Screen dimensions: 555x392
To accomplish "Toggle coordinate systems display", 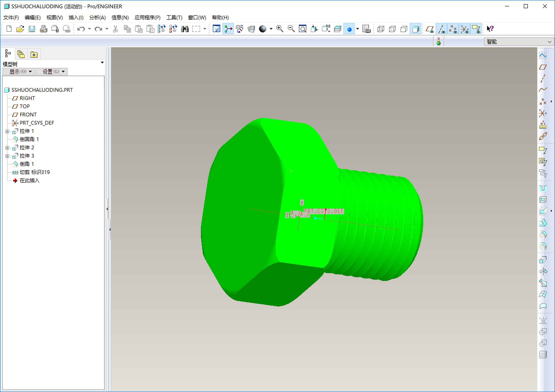I will 465,29.
